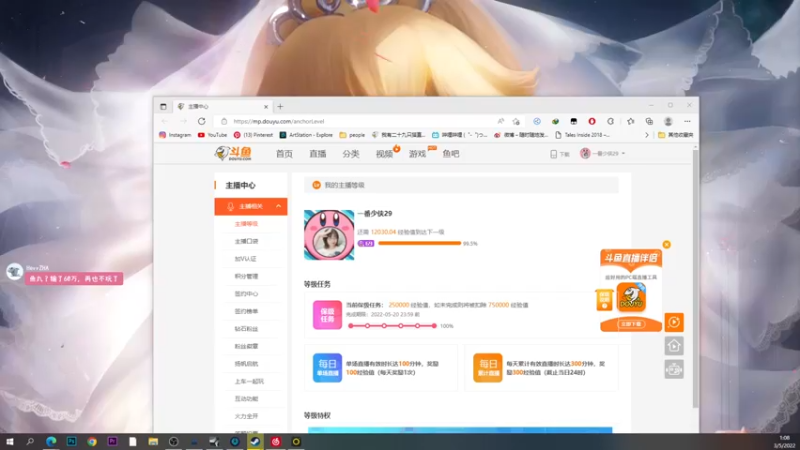The height and width of the screenshot is (450, 800).
Task: Click the Douyu logo
Action: (x=233, y=153)
